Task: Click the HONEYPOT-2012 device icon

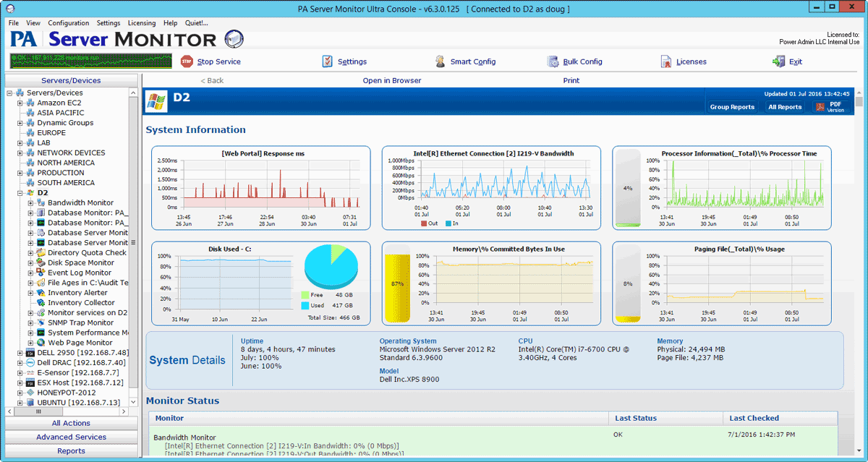Action: coord(30,393)
